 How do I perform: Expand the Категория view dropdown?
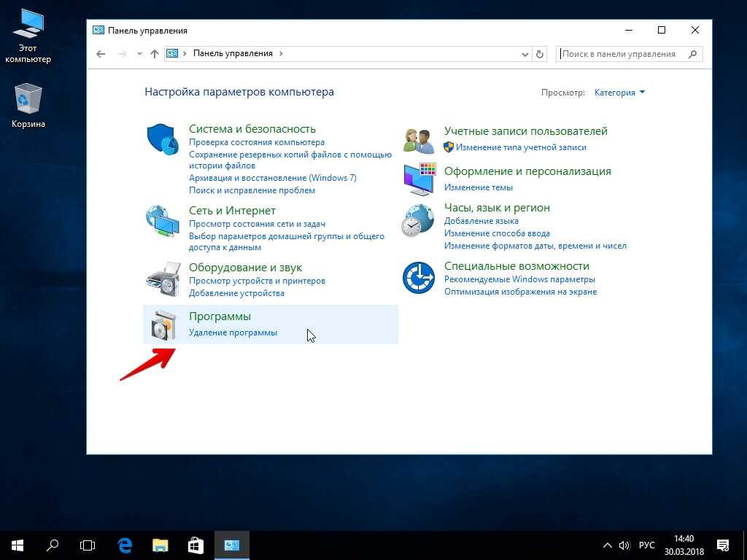[619, 93]
